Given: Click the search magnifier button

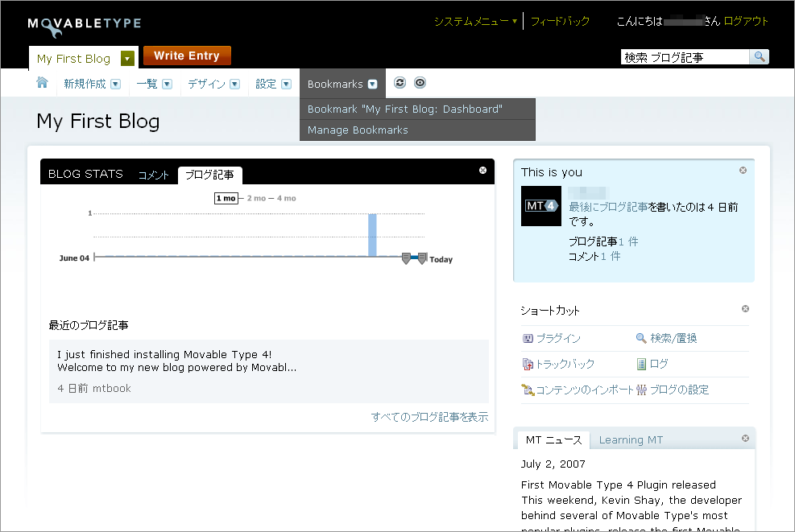Looking at the screenshot, I should [759, 57].
